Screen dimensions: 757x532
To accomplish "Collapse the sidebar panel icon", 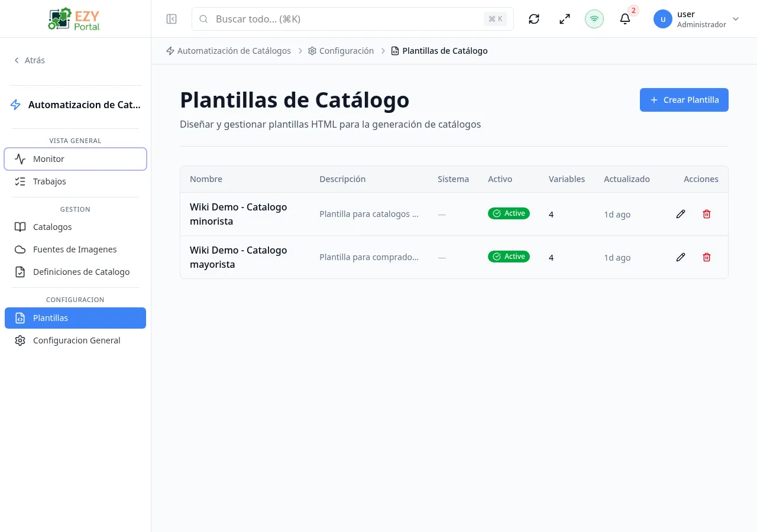I will (x=172, y=19).
